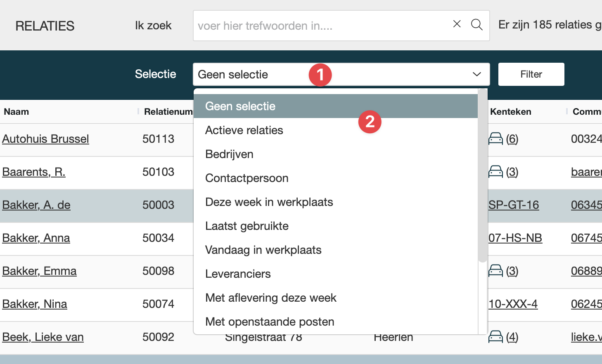Open Autohuis Brussel's car icon with 6 vehicles
Image resolution: width=602 pixels, height=364 pixels.
495,139
